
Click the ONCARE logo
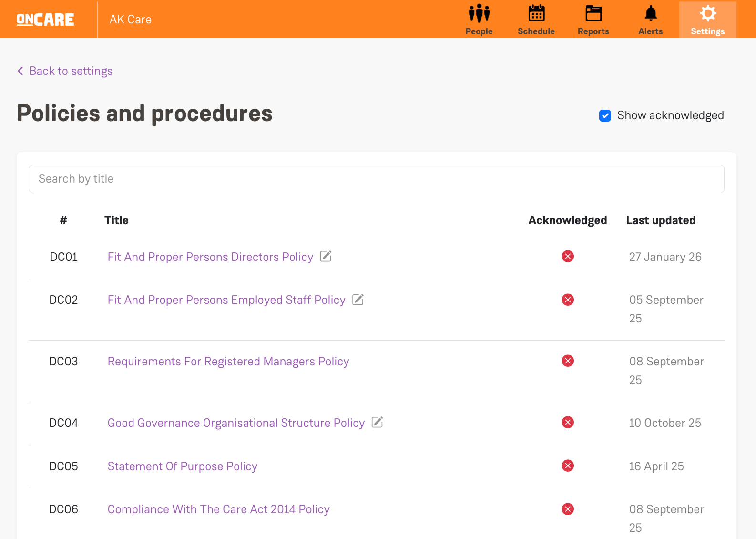coord(45,20)
